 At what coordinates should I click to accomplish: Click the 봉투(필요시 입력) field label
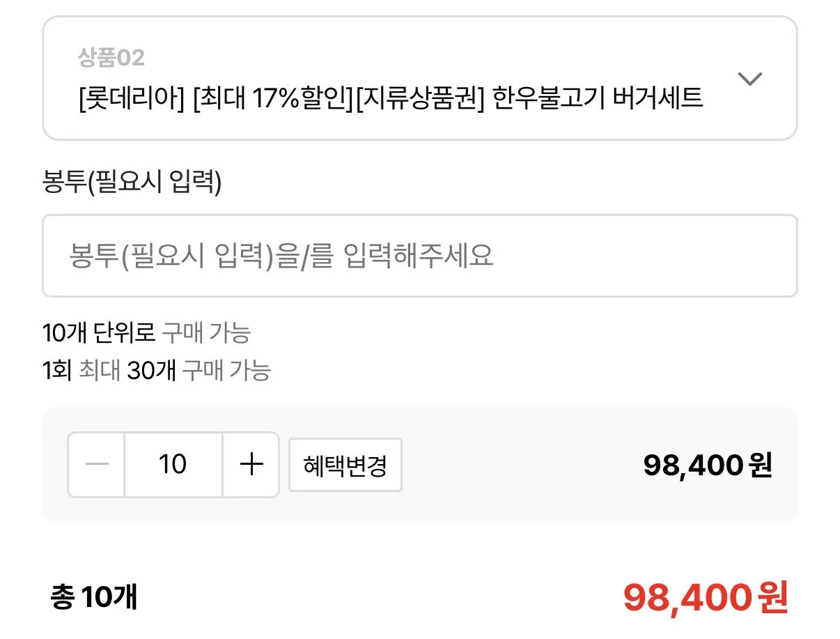click(x=132, y=183)
